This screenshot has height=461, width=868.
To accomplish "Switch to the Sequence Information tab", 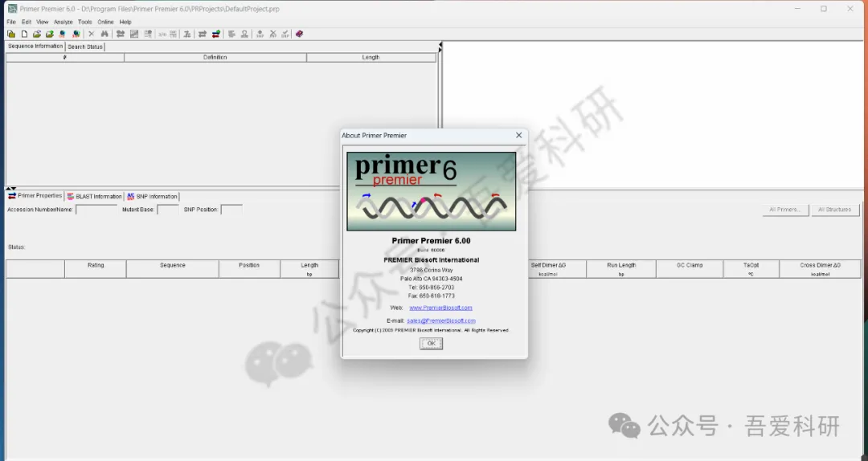I will pos(35,47).
